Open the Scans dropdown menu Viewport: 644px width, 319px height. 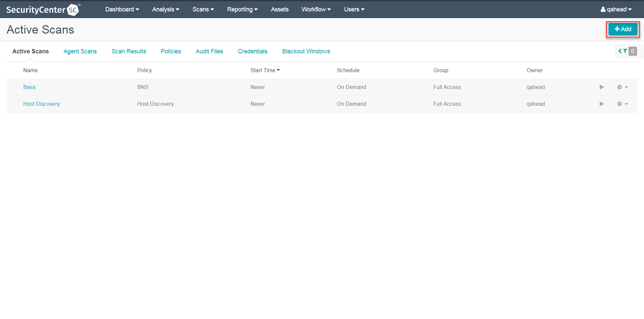(x=203, y=9)
